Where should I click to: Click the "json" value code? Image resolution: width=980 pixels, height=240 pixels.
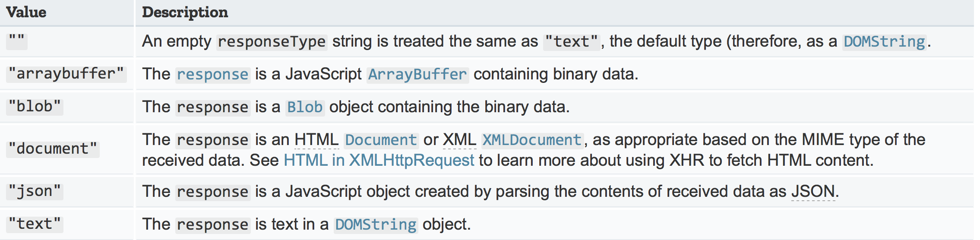pyautogui.click(x=35, y=191)
